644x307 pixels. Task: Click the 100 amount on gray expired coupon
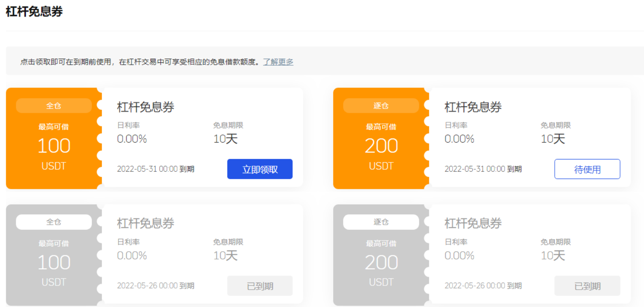pos(54,262)
